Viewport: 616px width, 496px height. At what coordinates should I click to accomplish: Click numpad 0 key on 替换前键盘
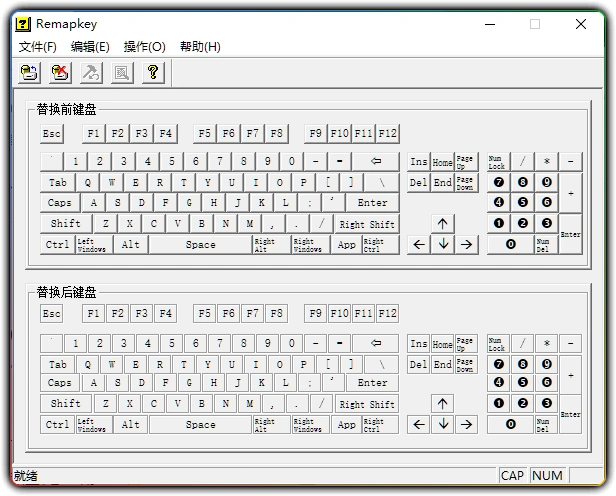pyautogui.click(x=510, y=245)
